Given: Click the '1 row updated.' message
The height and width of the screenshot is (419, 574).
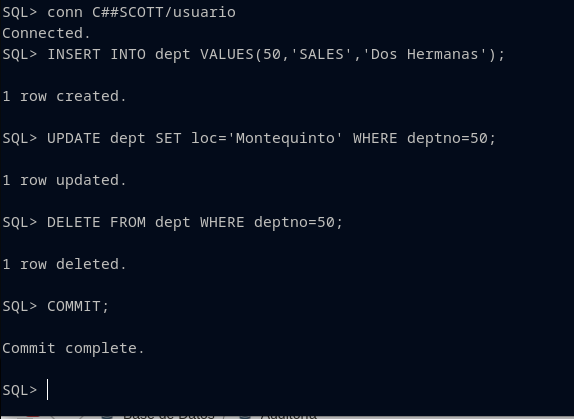Looking at the screenshot, I should click(x=64, y=180).
